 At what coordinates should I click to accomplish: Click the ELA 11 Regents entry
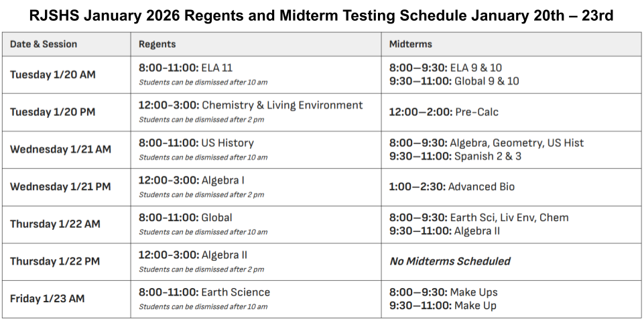pyautogui.click(x=186, y=68)
